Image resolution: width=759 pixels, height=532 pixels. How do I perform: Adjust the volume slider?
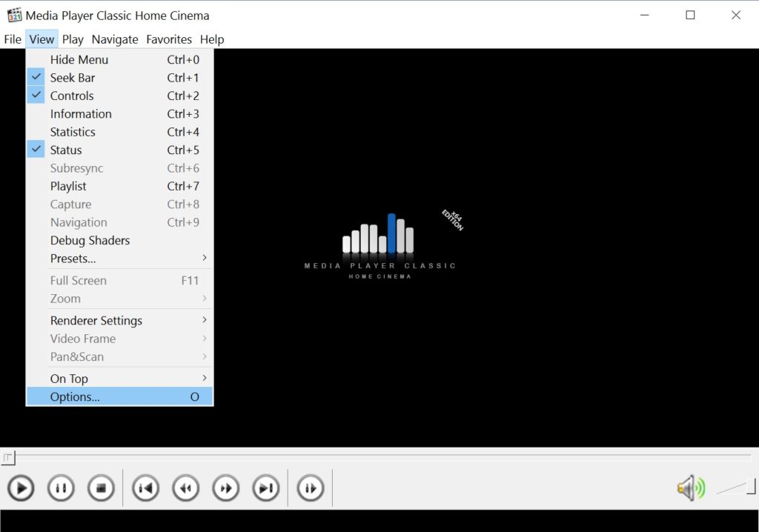735,487
